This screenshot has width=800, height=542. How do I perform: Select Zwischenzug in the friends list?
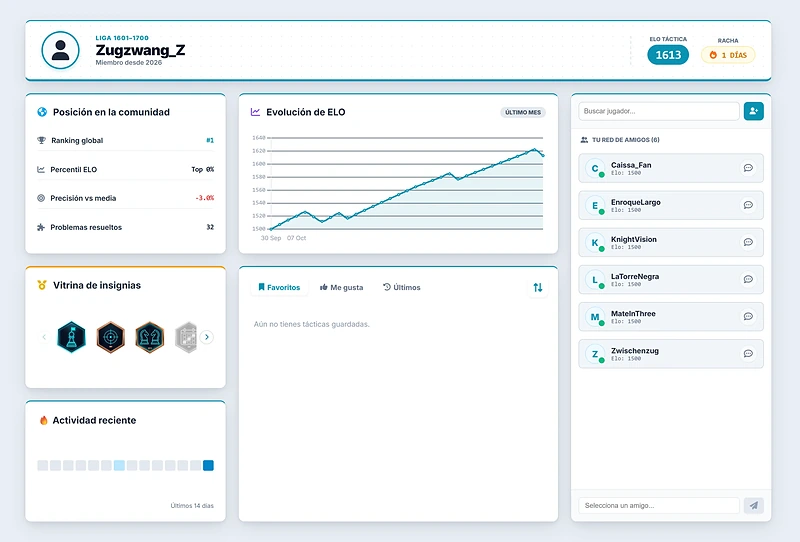pos(671,354)
